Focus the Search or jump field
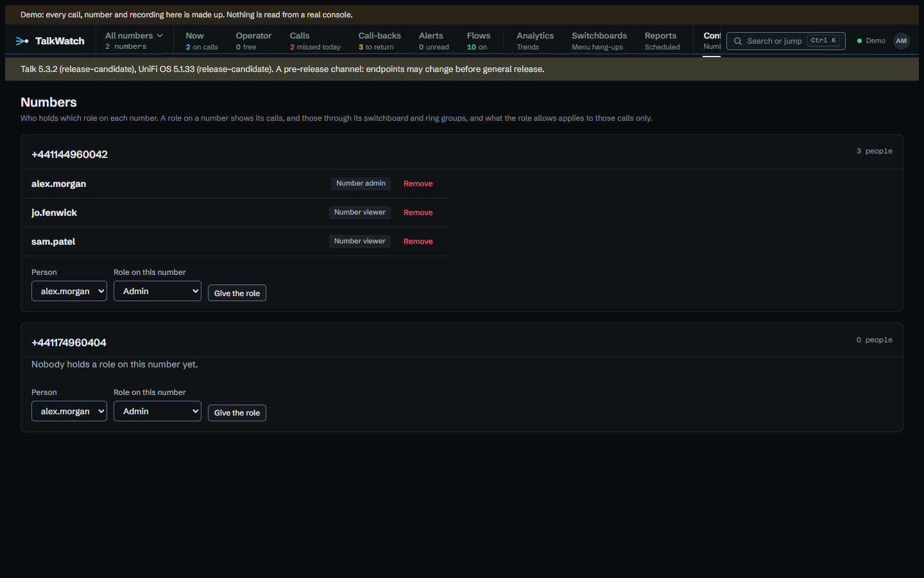 coord(786,41)
